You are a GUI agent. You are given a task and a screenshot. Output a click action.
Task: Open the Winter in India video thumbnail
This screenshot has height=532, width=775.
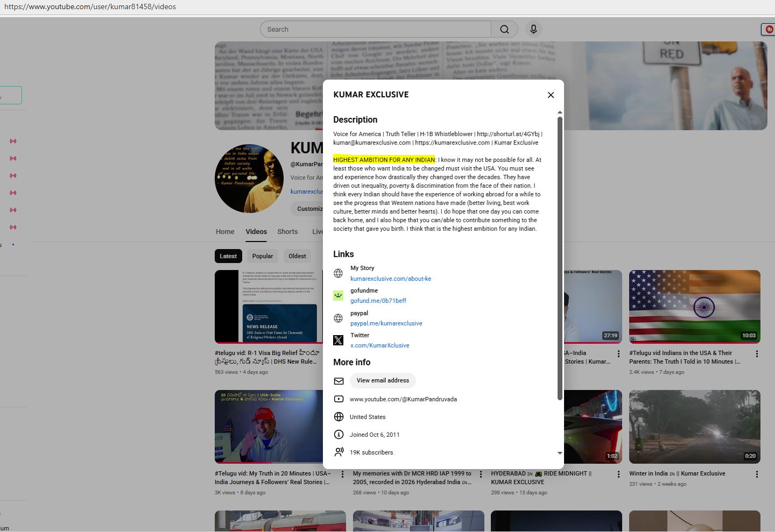[x=694, y=427]
